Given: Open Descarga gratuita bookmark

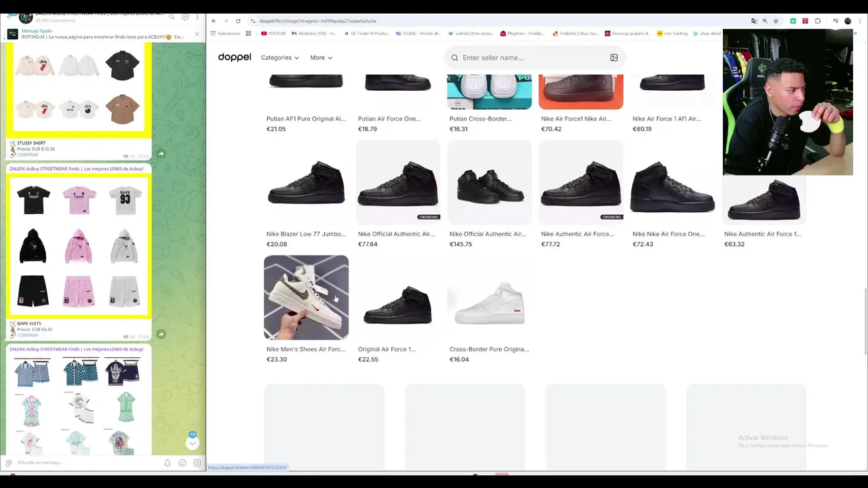Looking at the screenshot, I should tap(627, 33).
